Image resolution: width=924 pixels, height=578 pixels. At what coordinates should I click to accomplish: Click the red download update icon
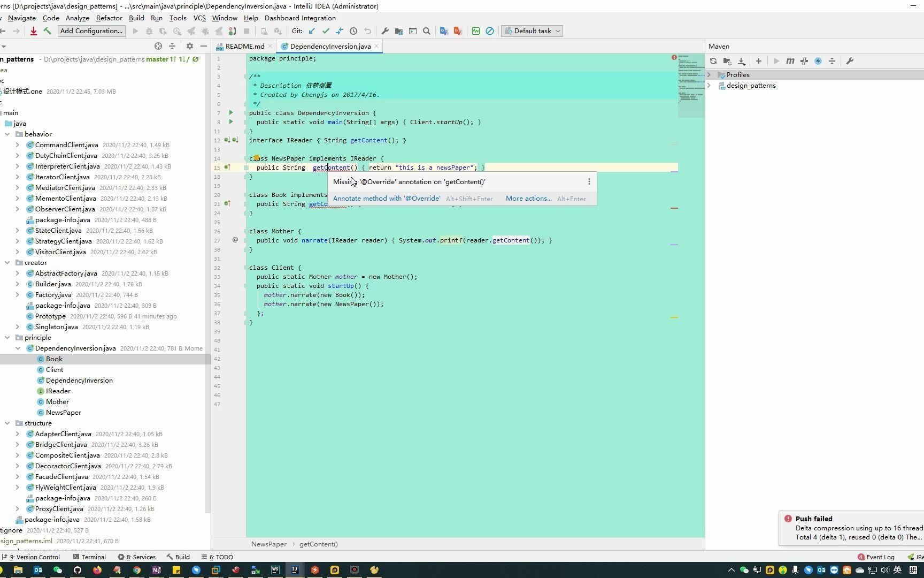34,31
